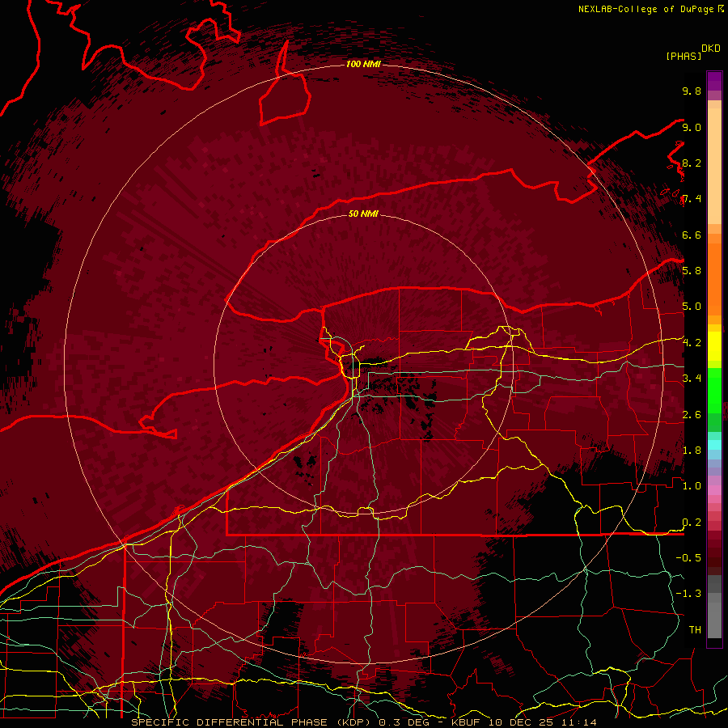Click the TH label on the color scale
This screenshot has height=728, width=728.
point(695,630)
